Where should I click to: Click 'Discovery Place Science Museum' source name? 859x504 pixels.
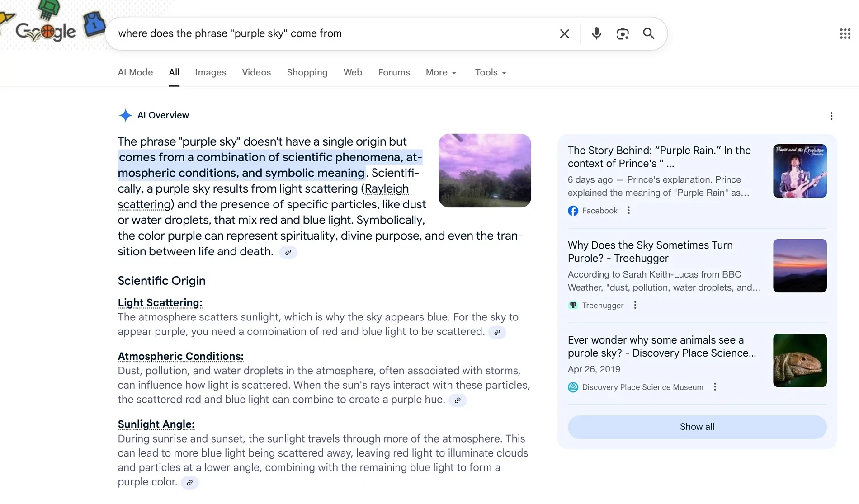[x=642, y=387]
